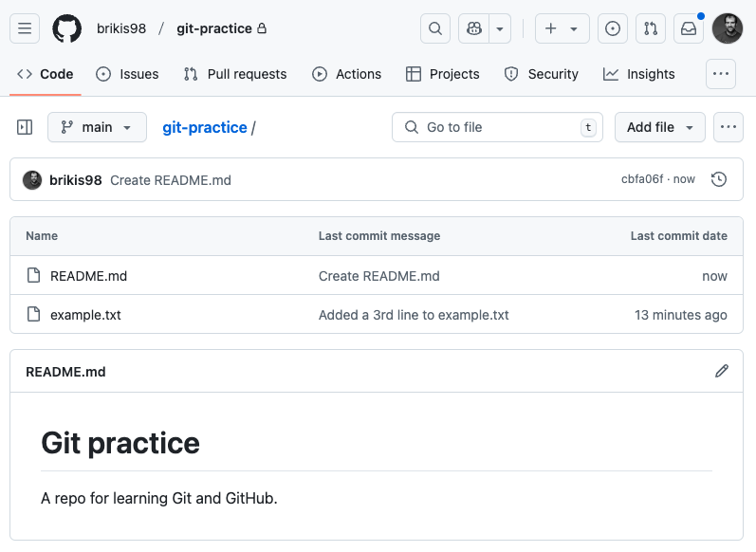Click the commit author avatar in commit bar
The width and height of the screenshot is (756, 552).
point(32,180)
